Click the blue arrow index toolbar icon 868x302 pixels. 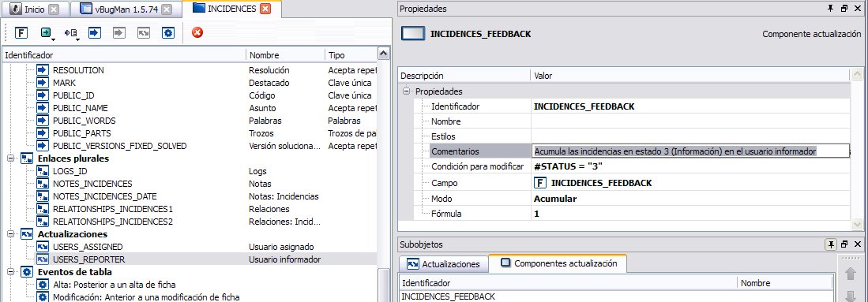[95, 32]
